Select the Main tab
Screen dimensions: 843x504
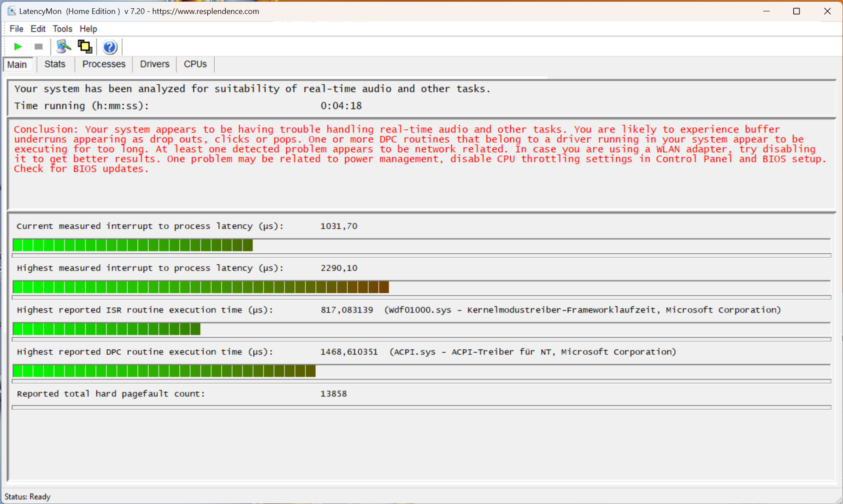click(17, 65)
